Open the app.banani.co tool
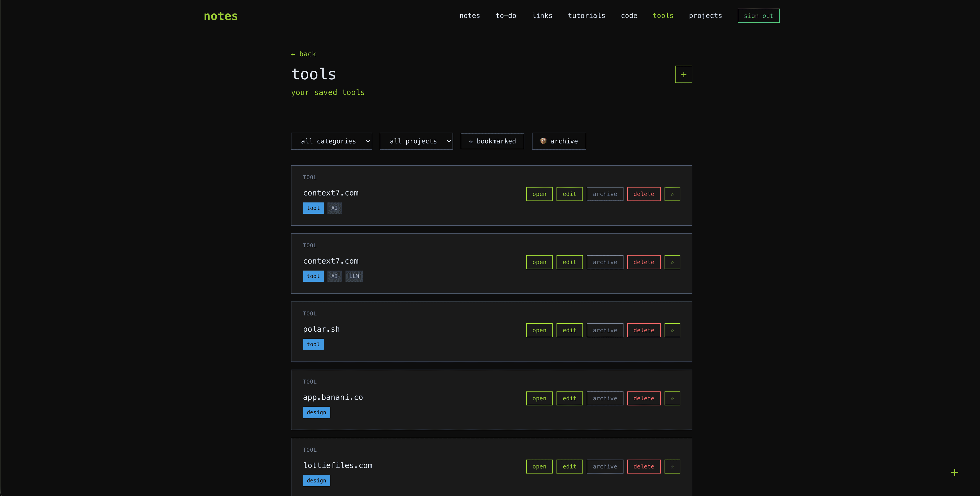 coord(539,398)
